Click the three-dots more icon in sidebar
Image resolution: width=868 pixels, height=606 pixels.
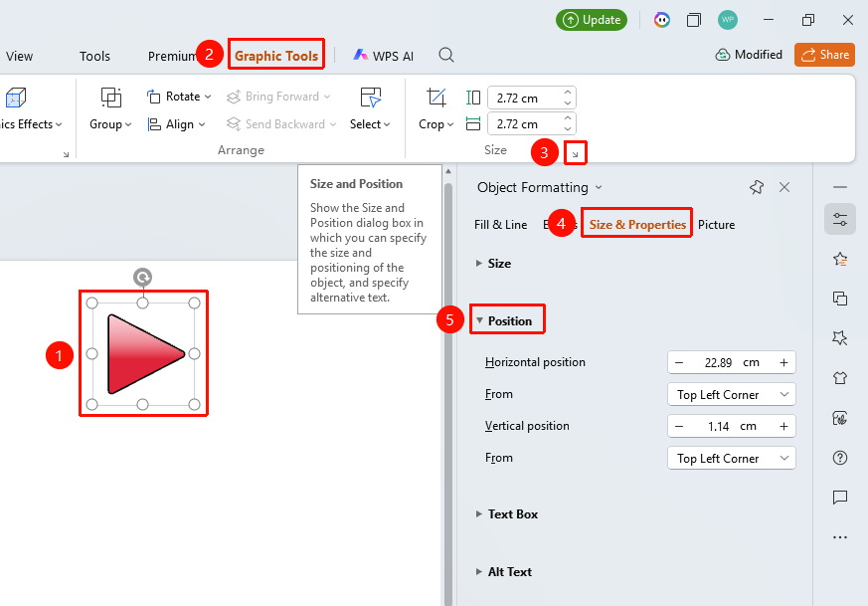pos(840,537)
